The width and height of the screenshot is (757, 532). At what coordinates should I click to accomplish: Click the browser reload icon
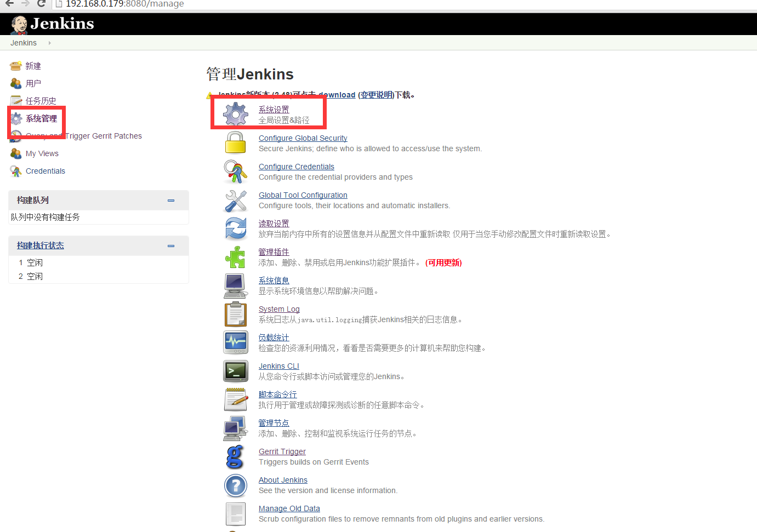coord(41,4)
